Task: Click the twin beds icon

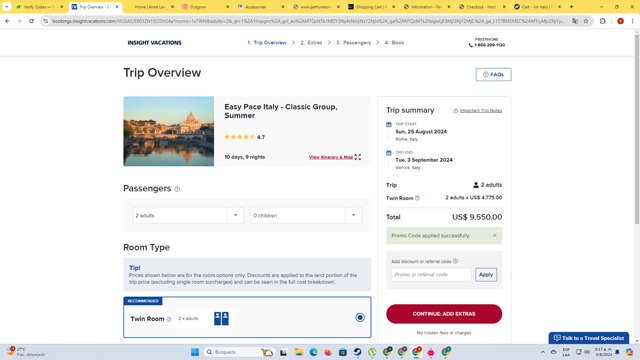Action: click(x=221, y=318)
